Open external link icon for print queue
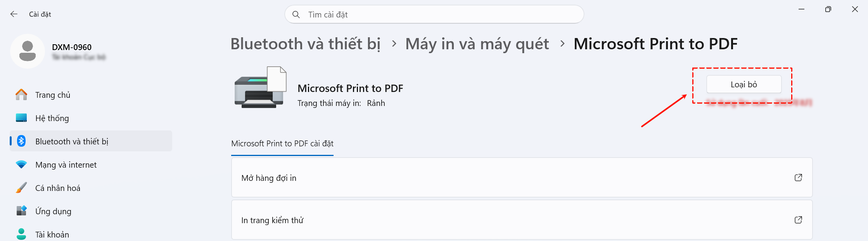Screen dimensions: 868x241 (x=798, y=178)
